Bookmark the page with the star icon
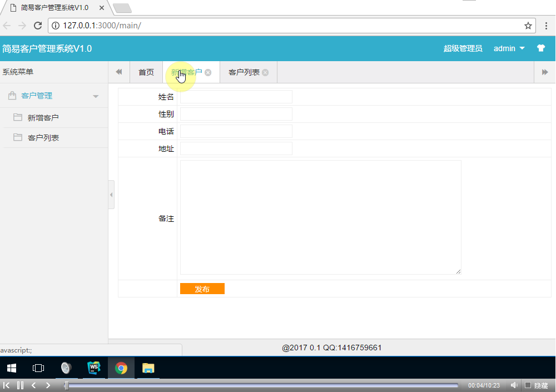556x392 pixels. point(529,26)
